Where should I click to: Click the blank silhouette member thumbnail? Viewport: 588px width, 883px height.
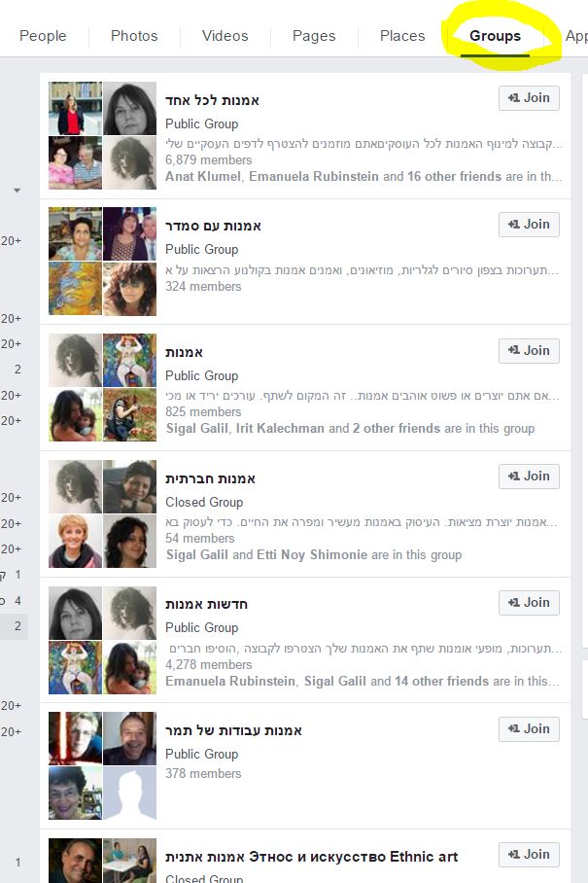(129, 793)
